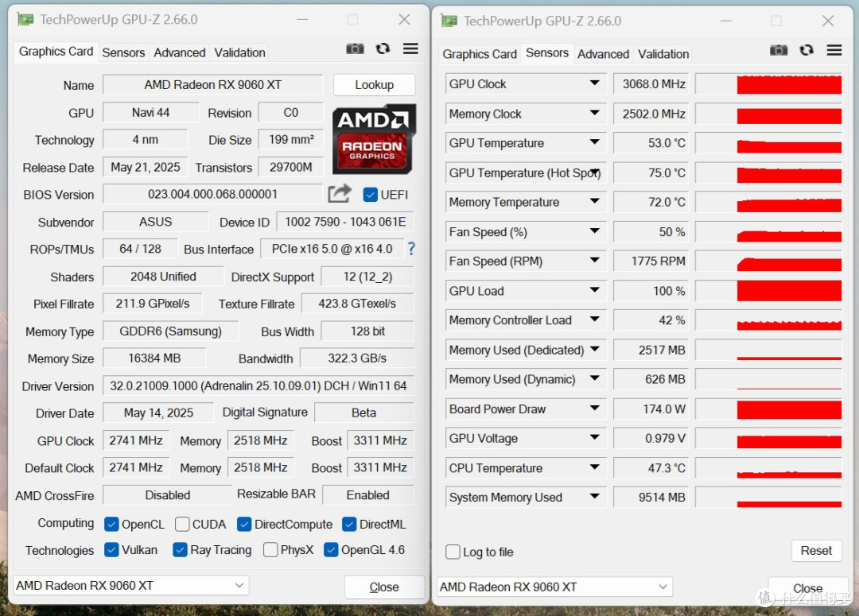The width and height of the screenshot is (859, 616).
Task: Click the 174.0 W Board Power Draw value
Action: 650,409
